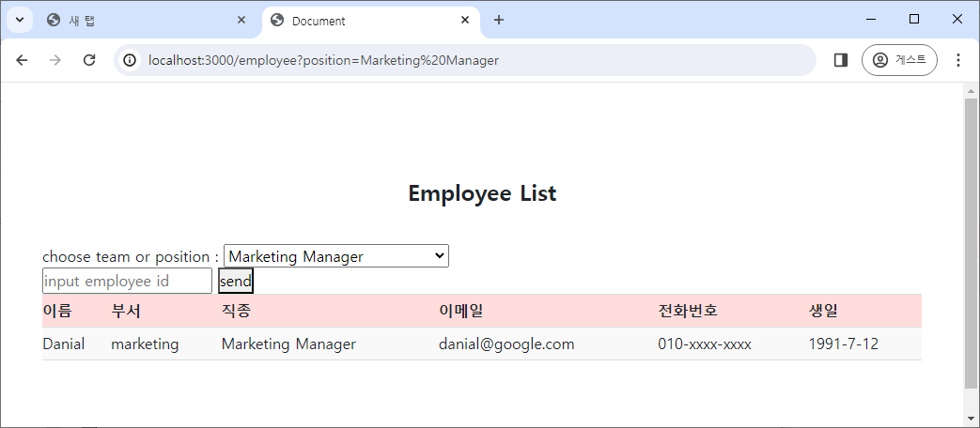Click the scrollbar down arrow
The image size is (980, 428).
coord(971,419)
